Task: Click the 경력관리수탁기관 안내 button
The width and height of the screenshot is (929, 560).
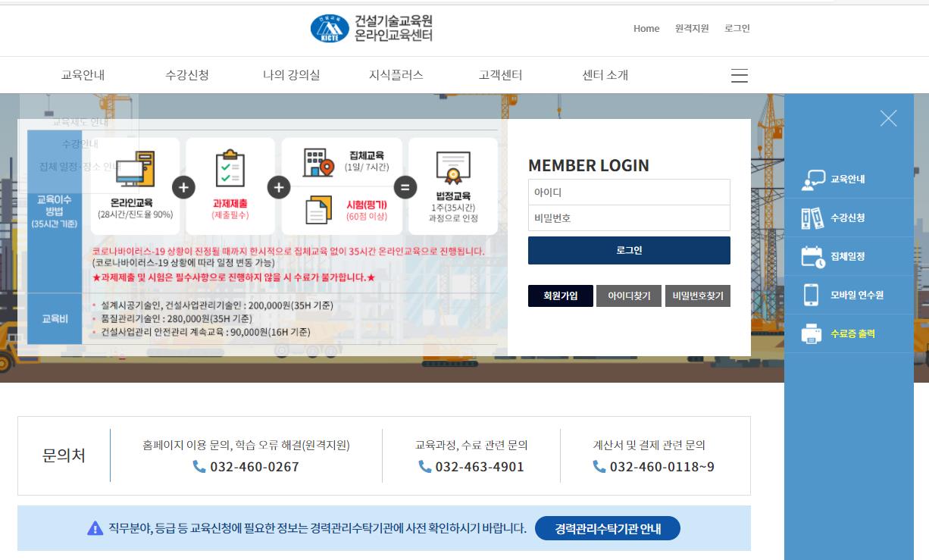Action: click(x=608, y=528)
